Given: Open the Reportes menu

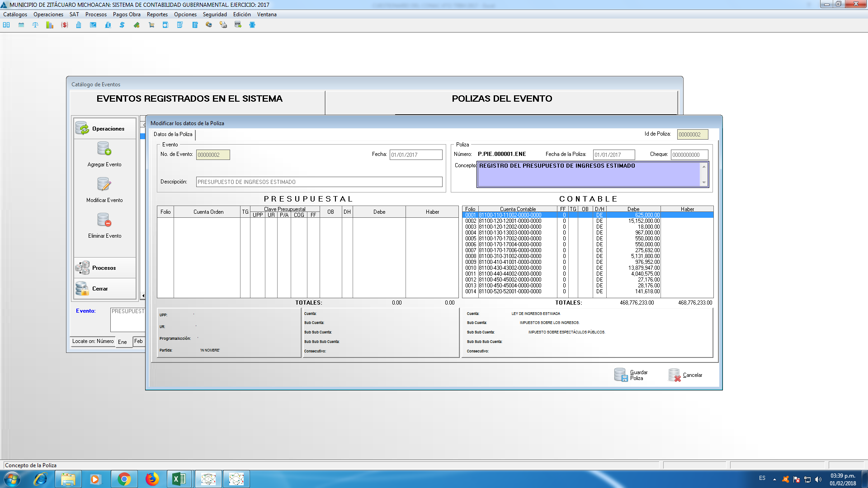Looking at the screenshot, I should 157,14.
